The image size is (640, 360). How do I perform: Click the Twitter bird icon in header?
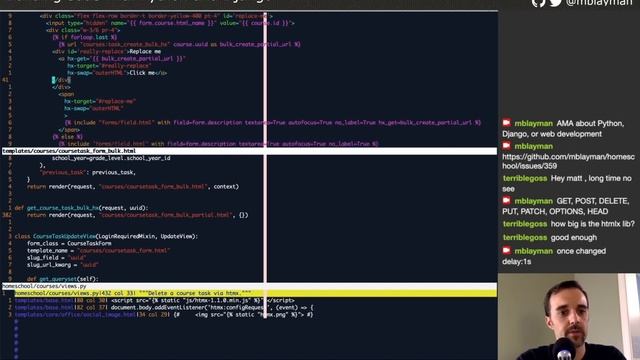(x=556, y=3)
